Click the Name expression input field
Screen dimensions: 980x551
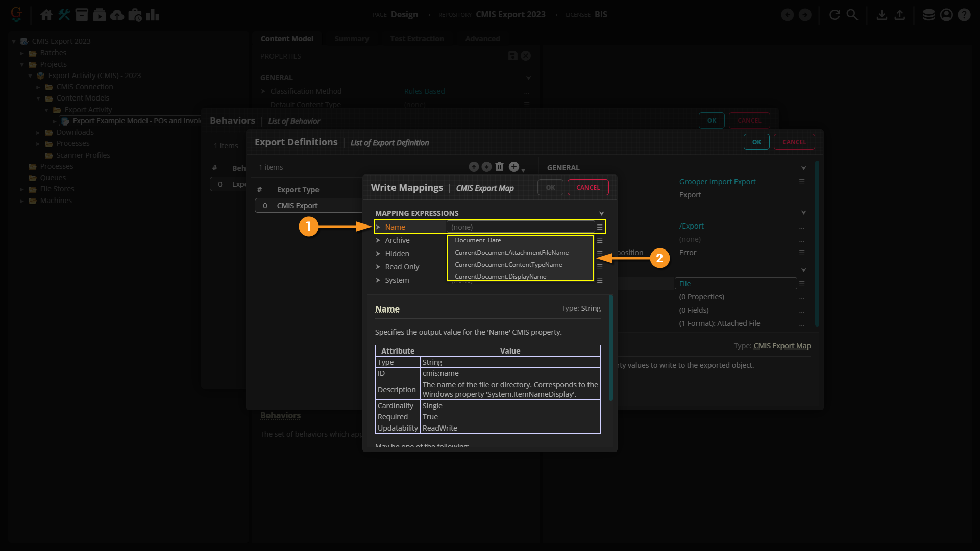tap(521, 227)
